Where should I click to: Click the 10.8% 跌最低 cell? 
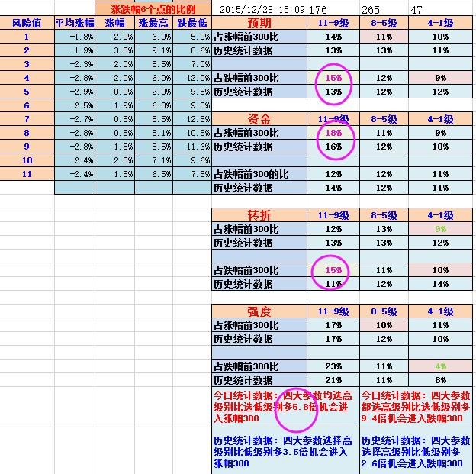coord(192,133)
